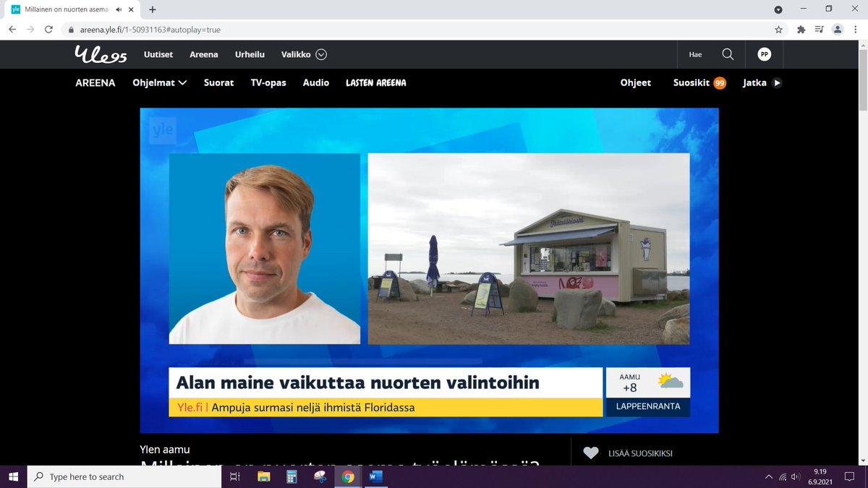Open the network tray icon
The height and width of the screenshot is (488, 868).
pyautogui.click(x=782, y=476)
